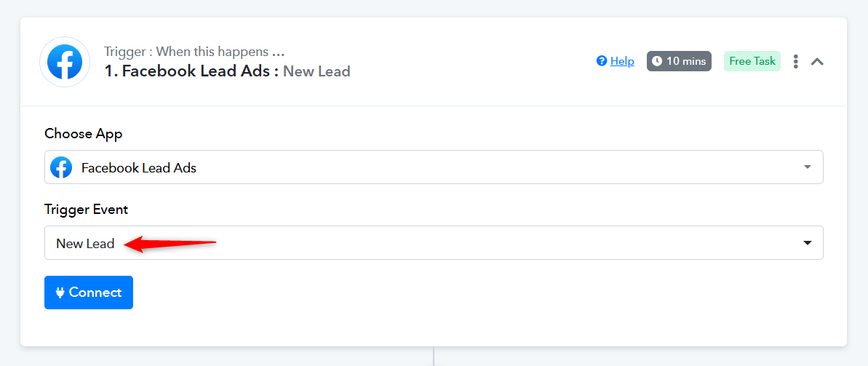This screenshot has width=868, height=366.
Task: Open the three-dot vertical options menu
Action: tap(795, 61)
